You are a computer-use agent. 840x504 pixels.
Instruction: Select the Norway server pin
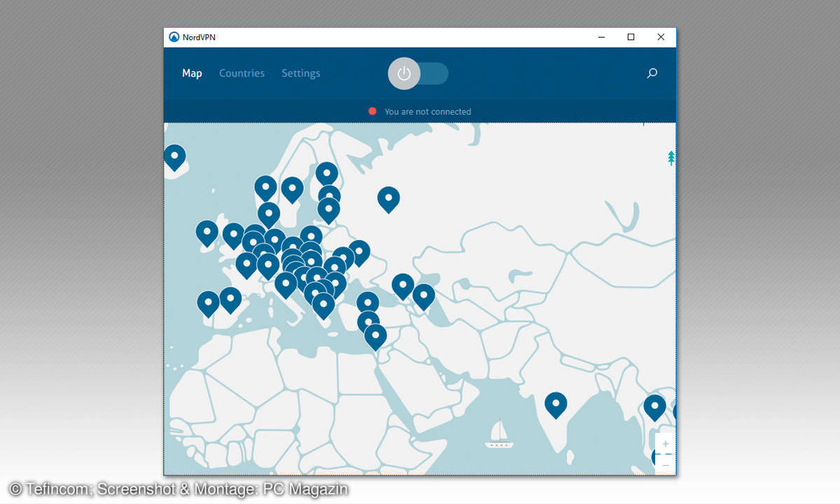pos(265,188)
